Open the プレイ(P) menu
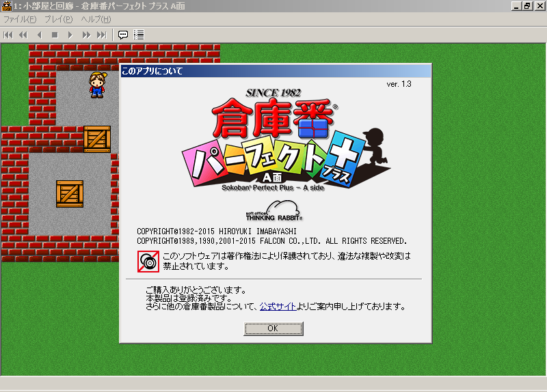 click(59, 19)
